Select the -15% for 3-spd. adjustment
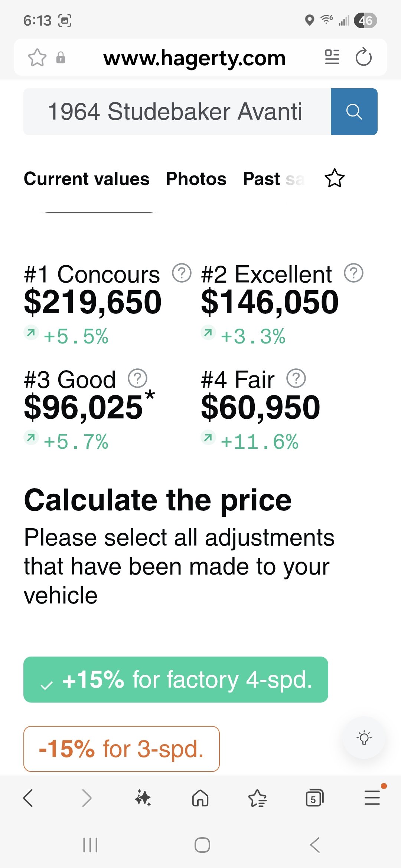401x868 pixels. pyautogui.click(x=121, y=749)
